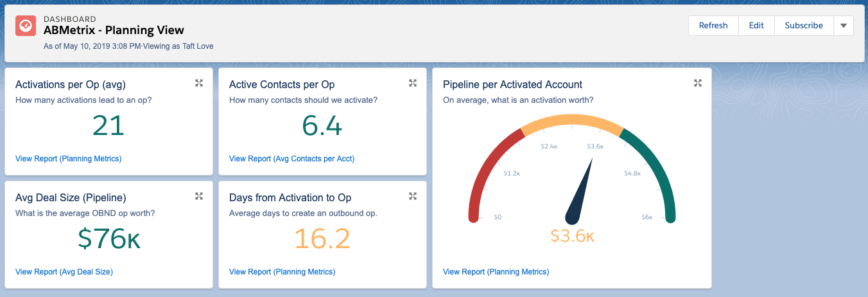The width and height of the screenshot is (868, 297).
Task: Expand the Active Contacts per Op widget
Action: [x=413, y=83]
